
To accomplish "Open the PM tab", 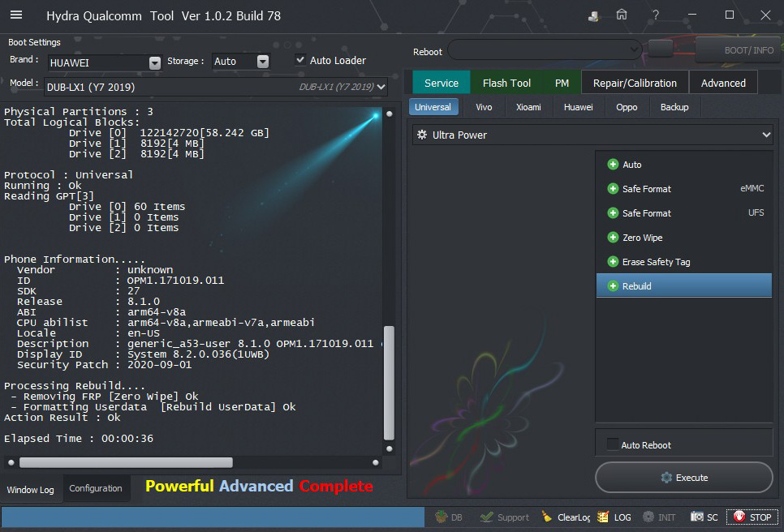I will 562,83.
